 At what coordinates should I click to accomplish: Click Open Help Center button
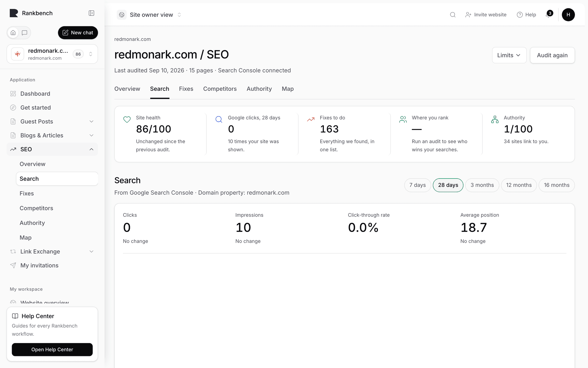click(52, 350)
